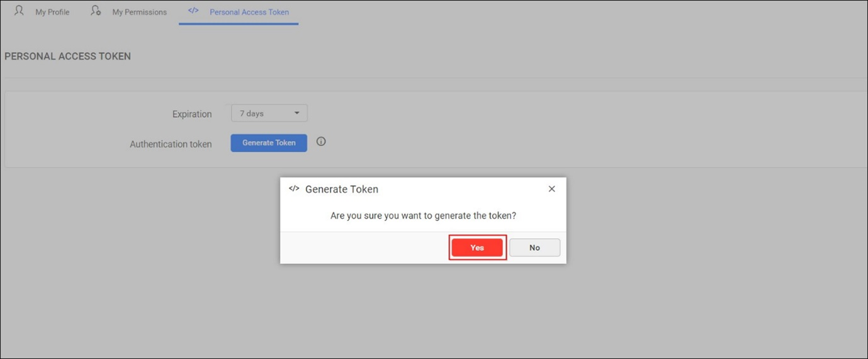
Task: Click the Generate Token dialog title text
Action: pyautogui.click(x=342, y=189)
